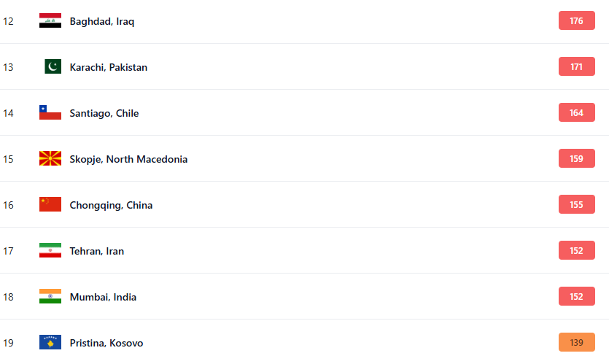The image size is (609, 364).
Task: Click the Iran flag icon
Action: 50,251
